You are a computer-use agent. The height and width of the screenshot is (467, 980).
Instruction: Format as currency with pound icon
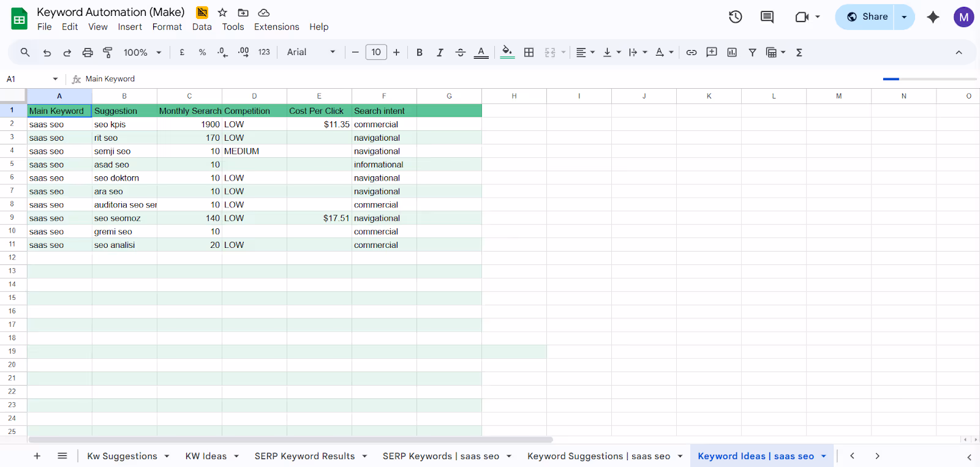point(182,53)
